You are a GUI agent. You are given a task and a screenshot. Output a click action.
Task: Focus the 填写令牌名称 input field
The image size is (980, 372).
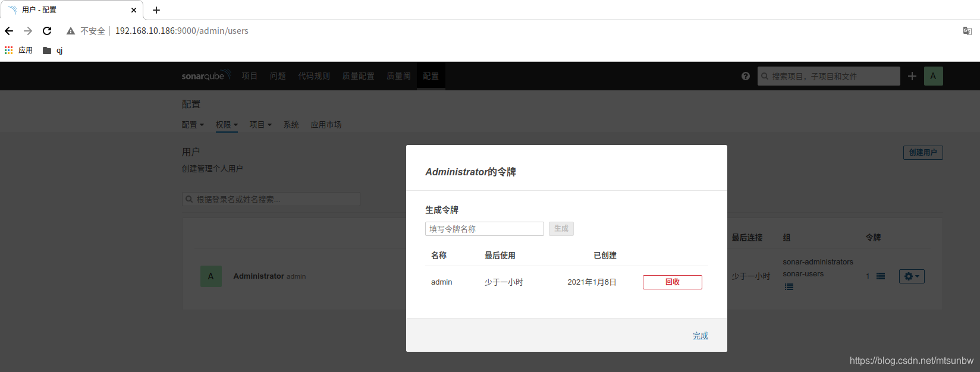coord(485,229)
